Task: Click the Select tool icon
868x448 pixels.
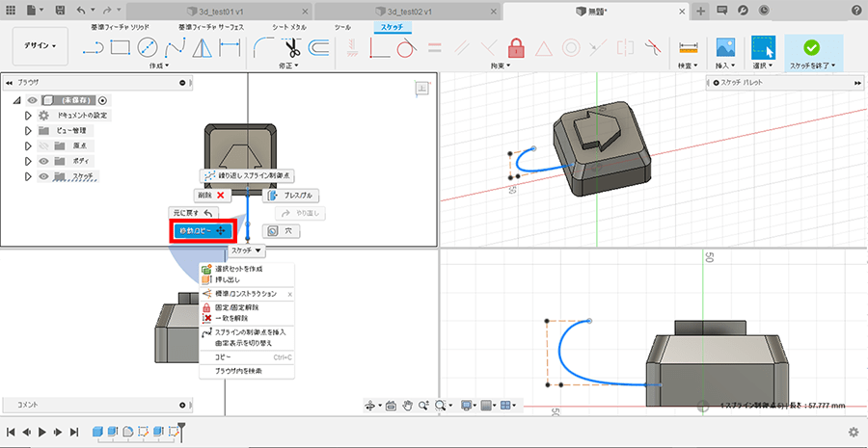Action: click(763, 48)
